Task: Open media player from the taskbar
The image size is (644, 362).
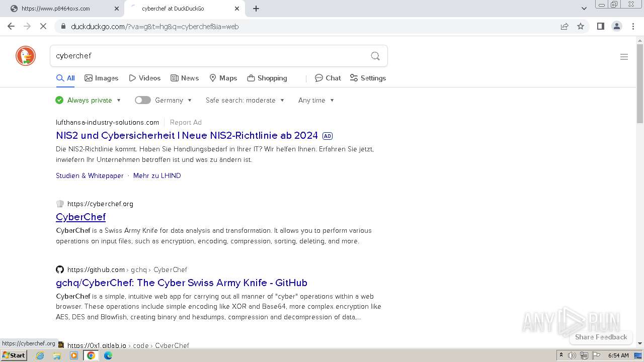Action: point(74,355)
